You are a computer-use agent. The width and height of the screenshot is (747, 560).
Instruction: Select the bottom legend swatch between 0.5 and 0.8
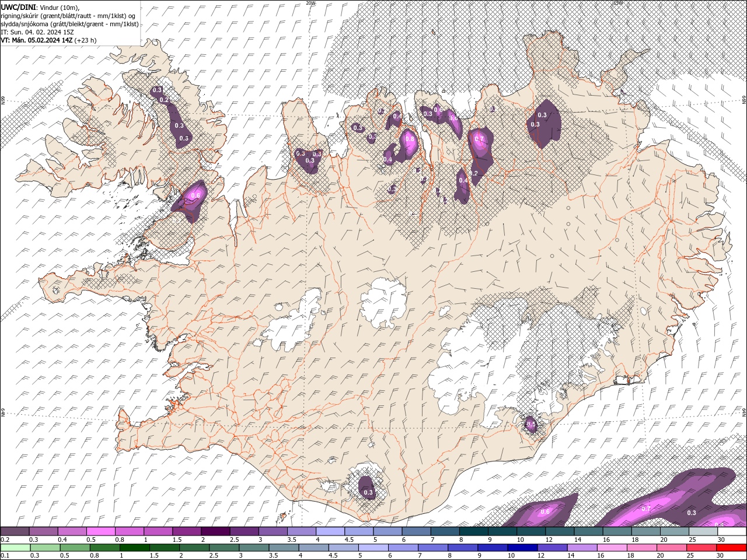point(75,548)
